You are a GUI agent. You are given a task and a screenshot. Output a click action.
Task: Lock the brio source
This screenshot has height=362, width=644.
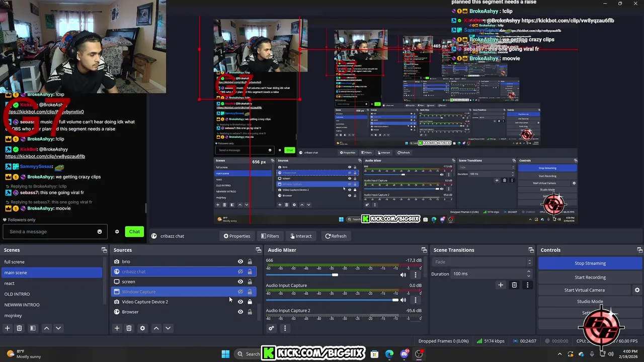[250, 261]
